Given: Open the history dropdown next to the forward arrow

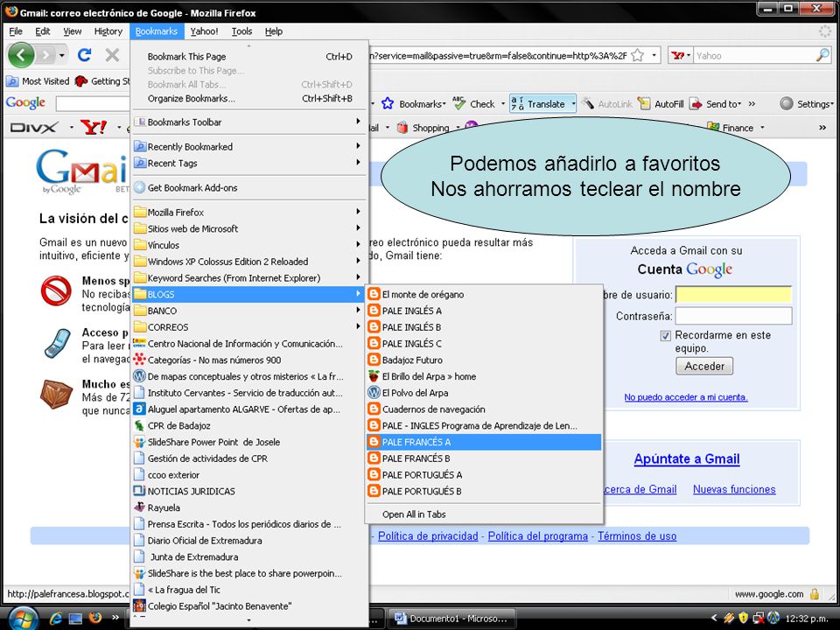Looking at the screenshot, I should [62, 55].
